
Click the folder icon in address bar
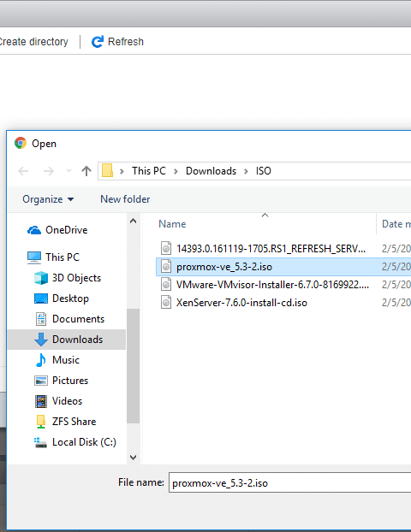coord(107,171)
